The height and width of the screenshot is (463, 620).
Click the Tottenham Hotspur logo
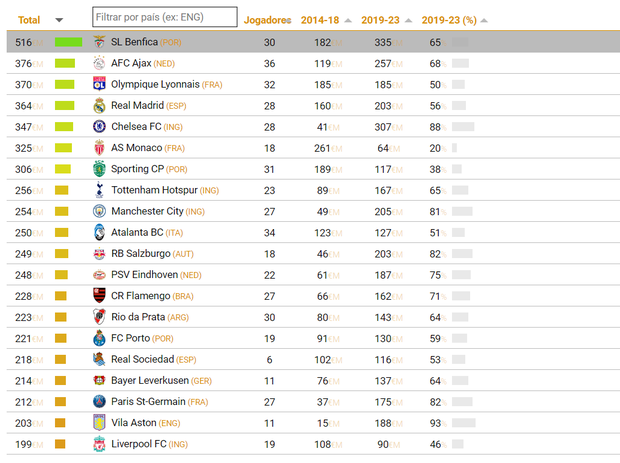(99, 190)
